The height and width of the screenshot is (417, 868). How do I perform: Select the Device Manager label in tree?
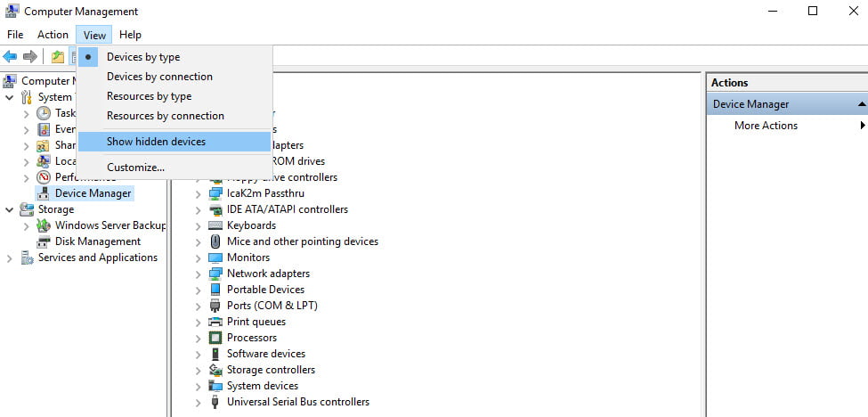tap(93, 193)
